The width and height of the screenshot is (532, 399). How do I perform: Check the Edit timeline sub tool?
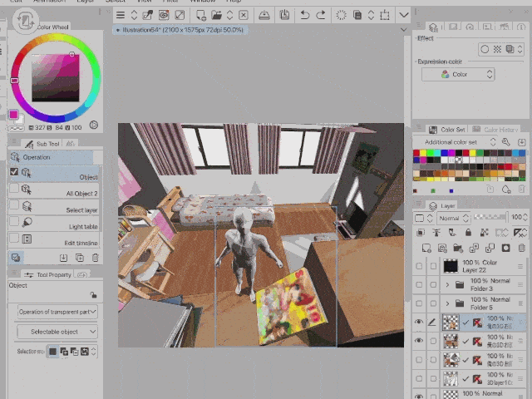pos(14,238)
